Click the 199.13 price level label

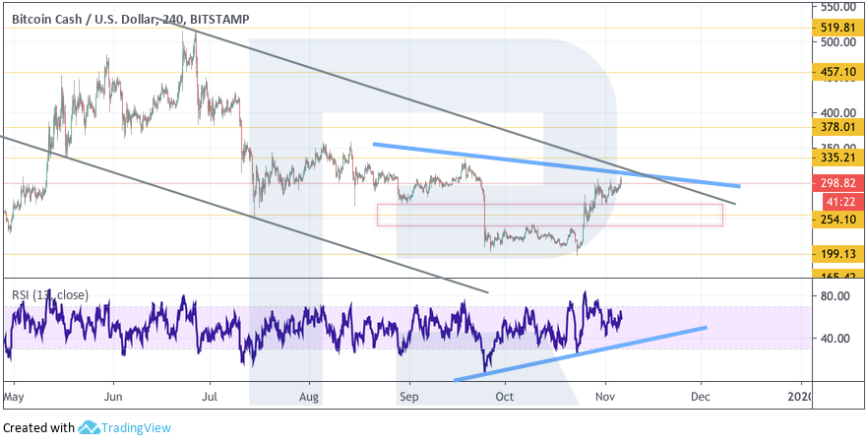pos(838,253)
